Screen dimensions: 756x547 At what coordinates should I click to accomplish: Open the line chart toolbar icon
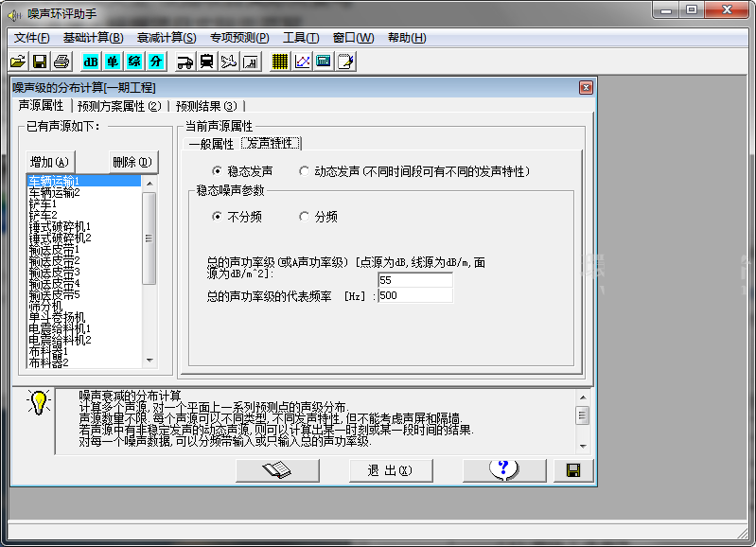[302, 62]
